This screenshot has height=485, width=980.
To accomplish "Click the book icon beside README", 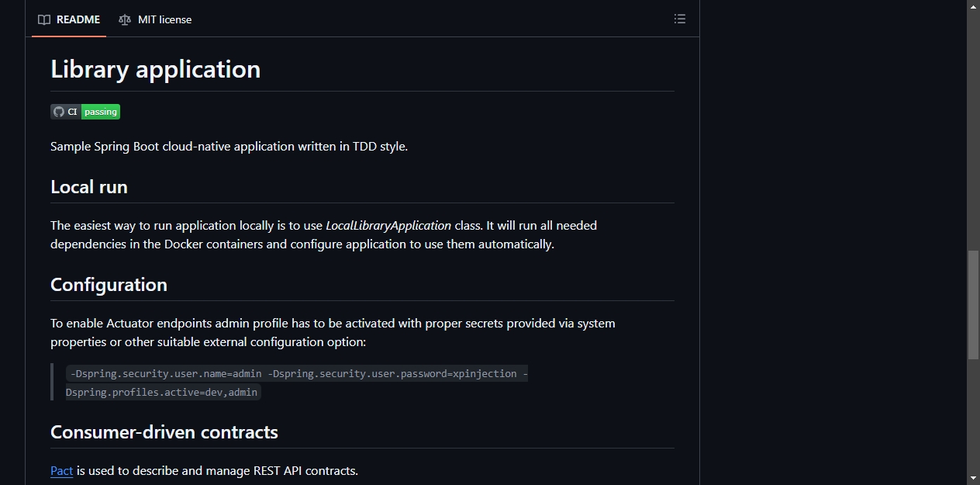I will (x=44, y=19).
